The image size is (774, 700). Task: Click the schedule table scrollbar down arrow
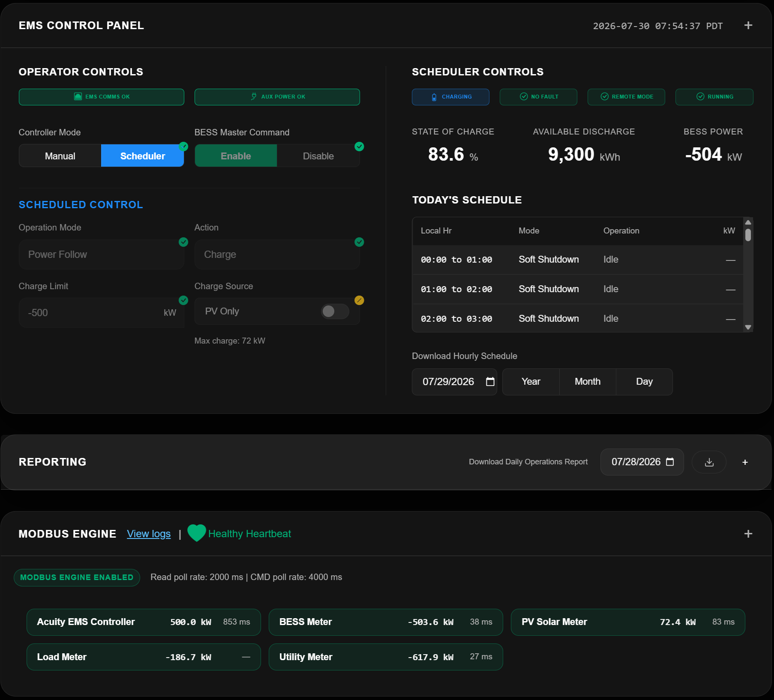pos(748,327)
